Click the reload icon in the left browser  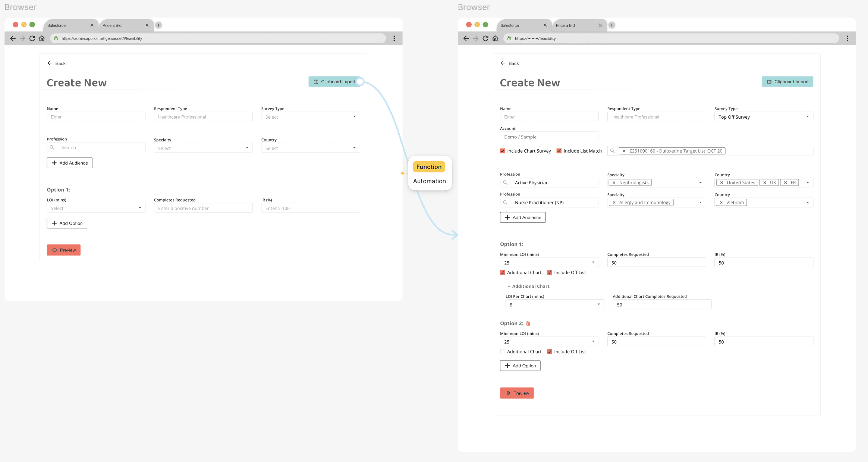point(32,38)
